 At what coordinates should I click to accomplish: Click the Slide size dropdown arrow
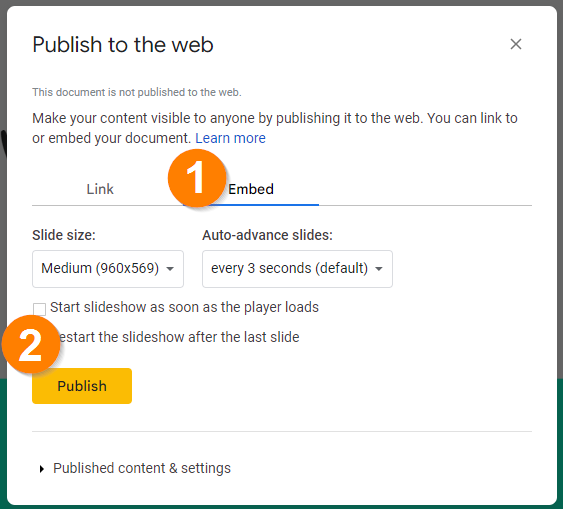pos(170,269)
